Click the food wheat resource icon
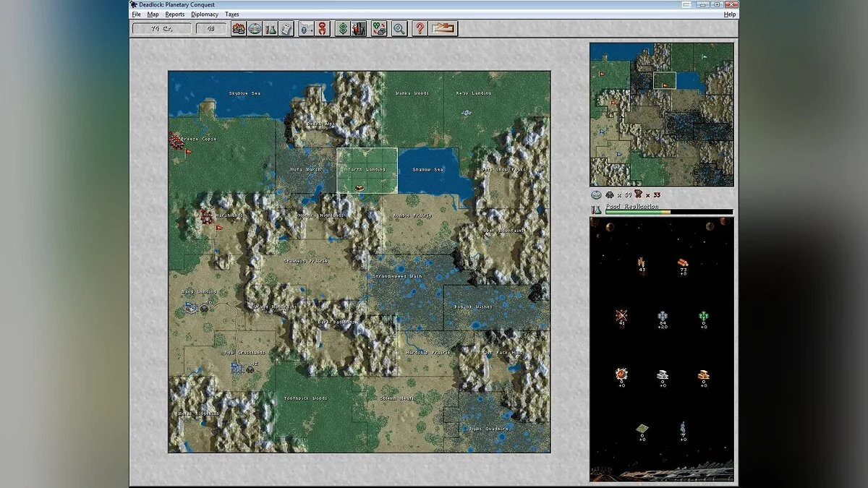The height and width of the screenshot is (488, 868). [x=641, y=262]
